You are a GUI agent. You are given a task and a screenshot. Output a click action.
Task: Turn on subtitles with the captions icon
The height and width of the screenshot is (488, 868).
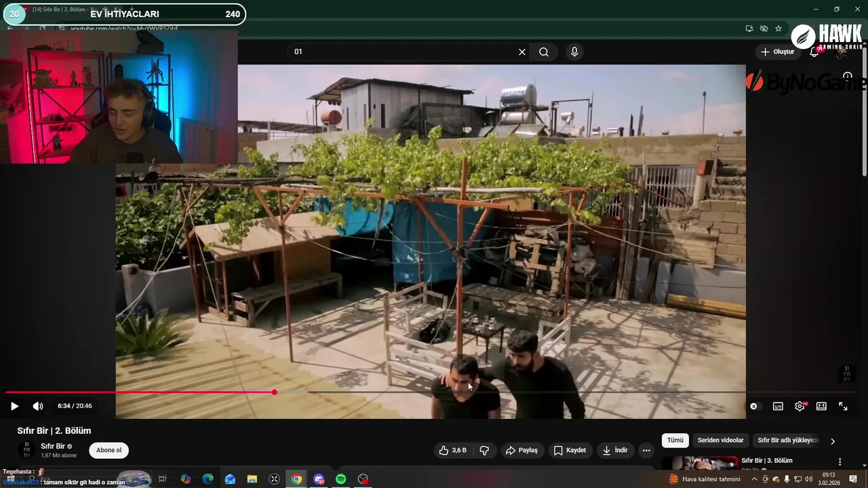pyautogui.click(x=778, y=406)
